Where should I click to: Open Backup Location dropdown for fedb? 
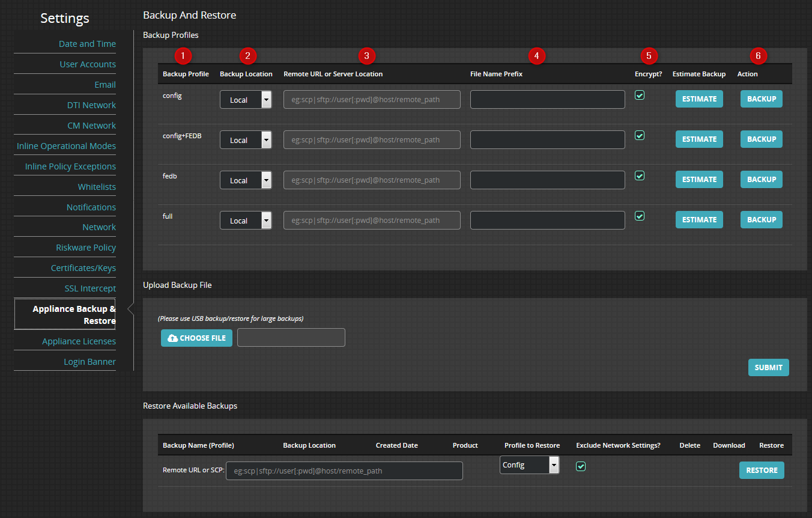click(x=246, y=180)
